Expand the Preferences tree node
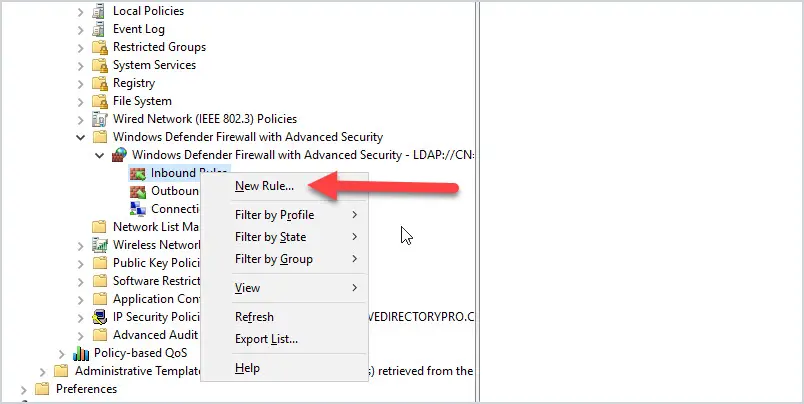804x404 pixels. point(24,390)
